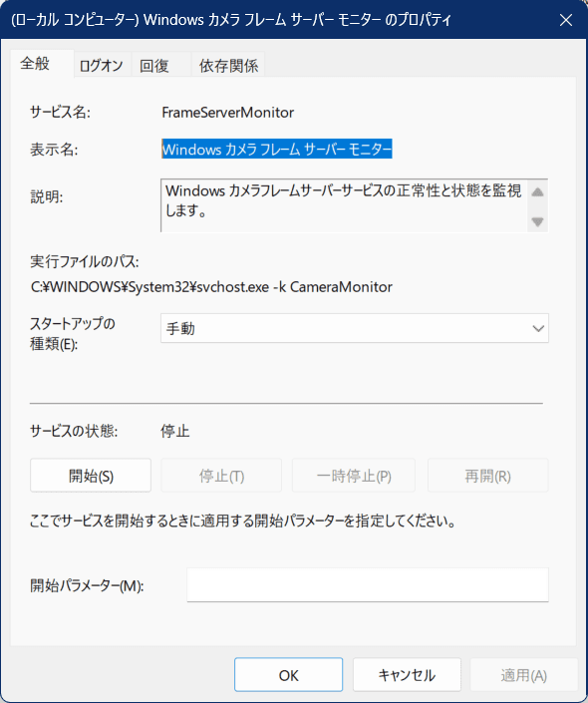
Task: Click the 再開(R) button
Action: [x=488, y=476]
